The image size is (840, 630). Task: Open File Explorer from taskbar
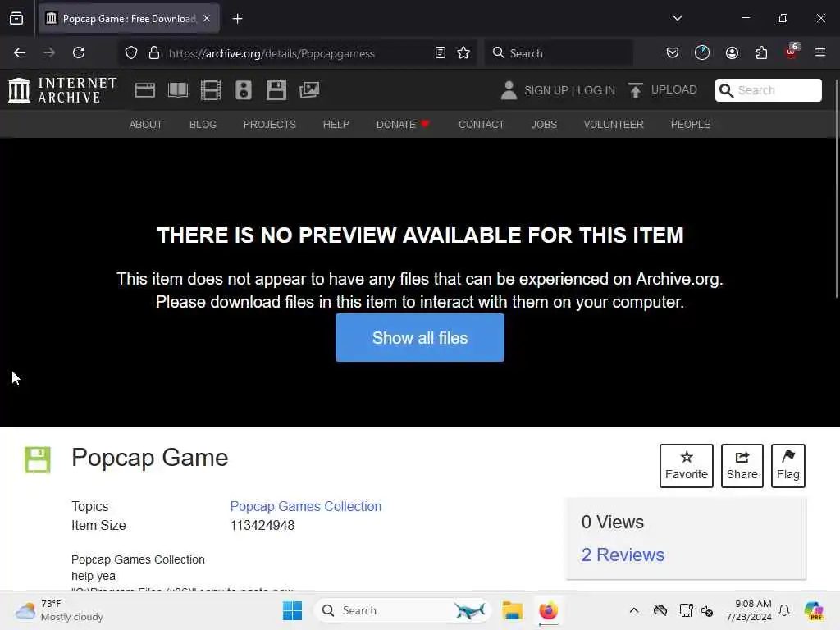point(512,610)
